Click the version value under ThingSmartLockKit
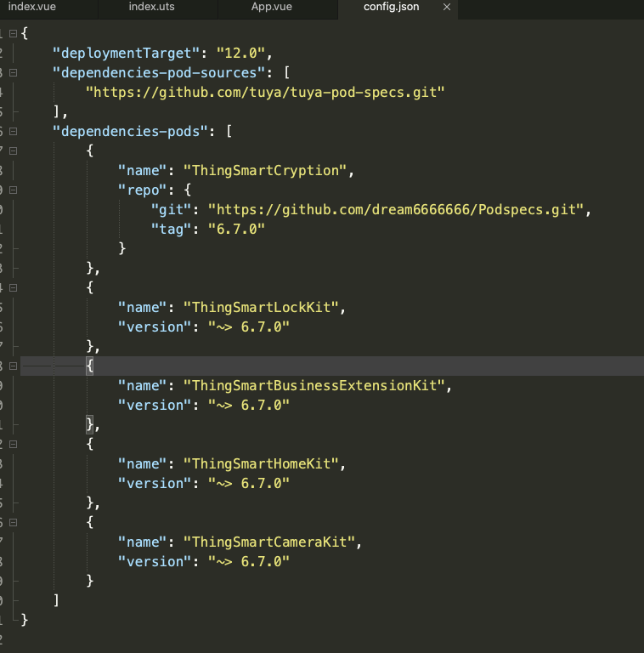Viewport: 644px width, 653px height. [249, 326]
